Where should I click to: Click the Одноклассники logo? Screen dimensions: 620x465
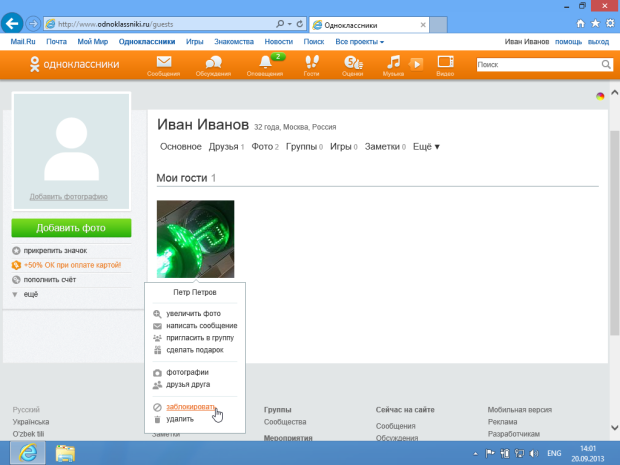click(74, 64)
